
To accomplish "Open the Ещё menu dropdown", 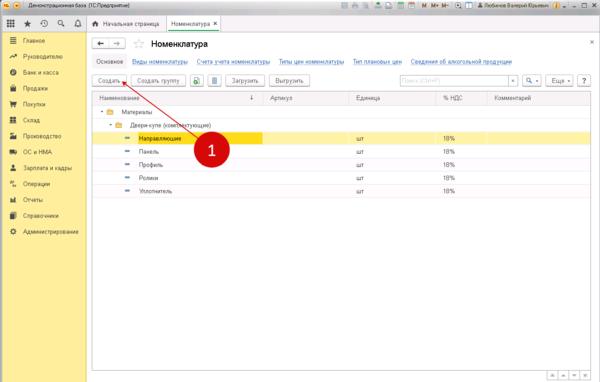I will click(x=559, y=81).
